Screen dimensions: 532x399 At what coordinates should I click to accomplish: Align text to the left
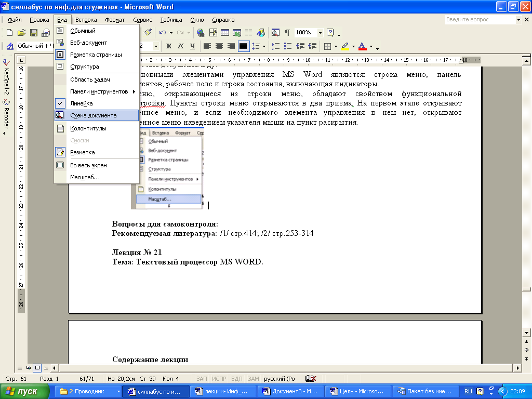207,46
